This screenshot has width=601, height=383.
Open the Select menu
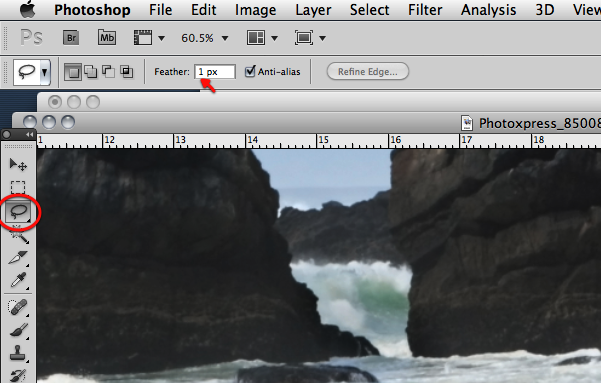(369, 10)
